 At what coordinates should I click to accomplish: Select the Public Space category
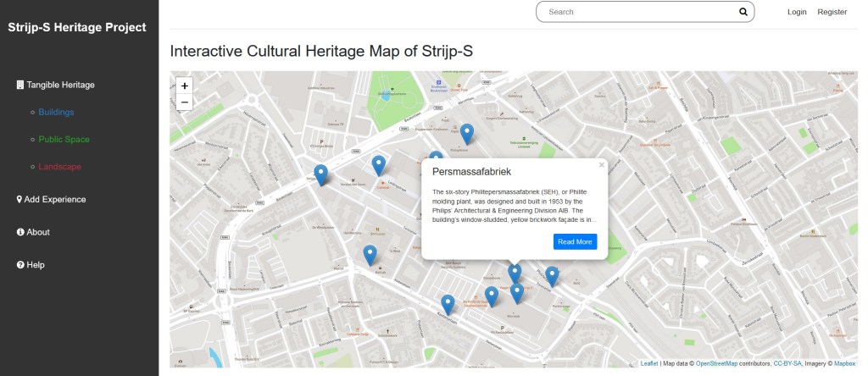[64, 139]
